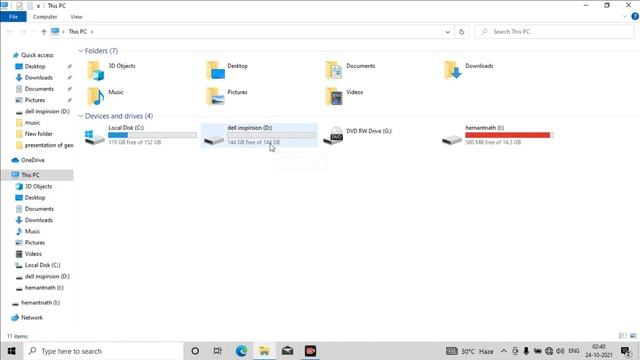Go up one folder level arrow
The width and height of the screenshot is (640, 360).
point(44,32)
